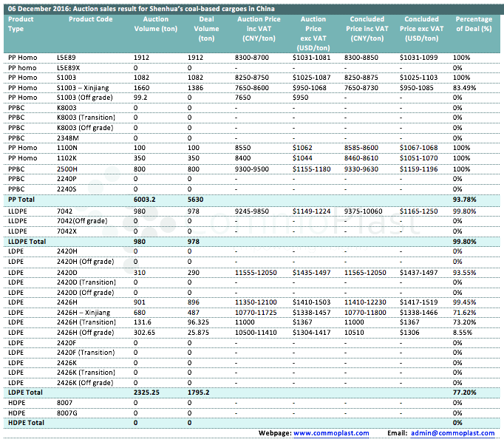Select the 8007G product code cell
This screenshot has width=504, height=445.
(67, 412)
